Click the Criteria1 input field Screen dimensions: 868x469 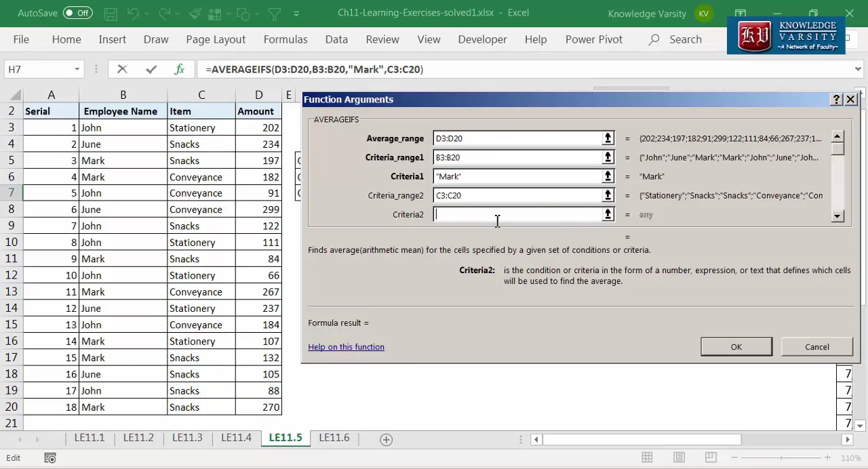pos(517,176)
